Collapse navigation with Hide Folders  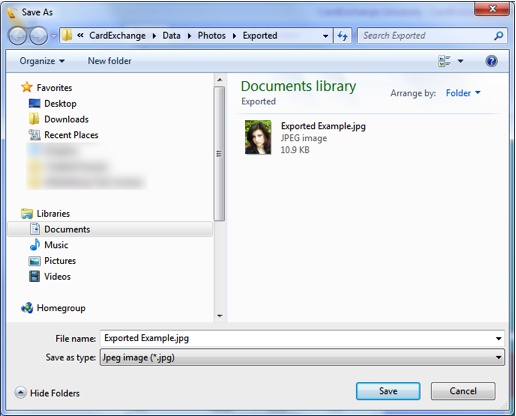tap(47, 393)
